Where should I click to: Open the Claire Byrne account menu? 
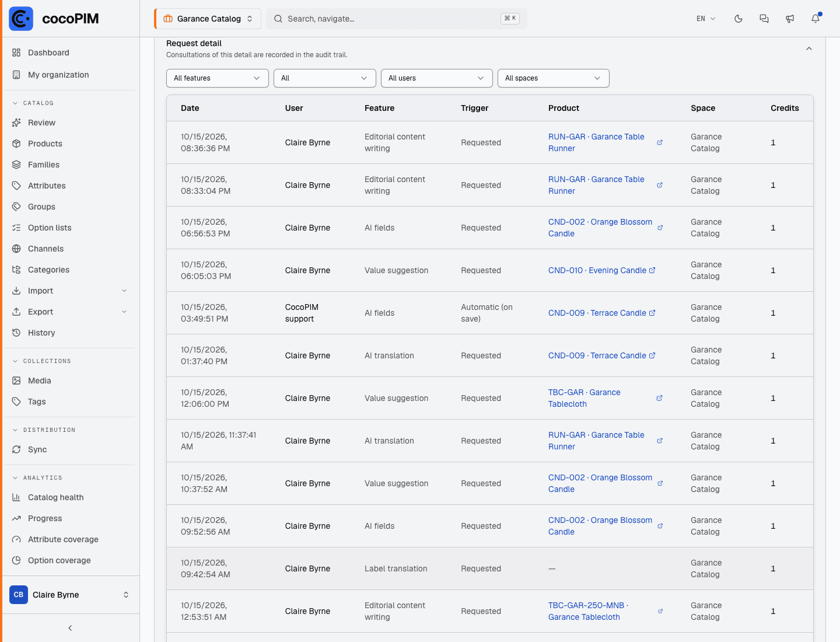pos(70,595)
